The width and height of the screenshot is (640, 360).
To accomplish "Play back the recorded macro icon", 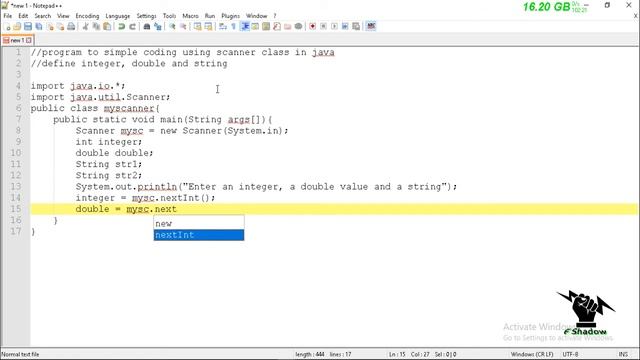I will pos(334,27).
